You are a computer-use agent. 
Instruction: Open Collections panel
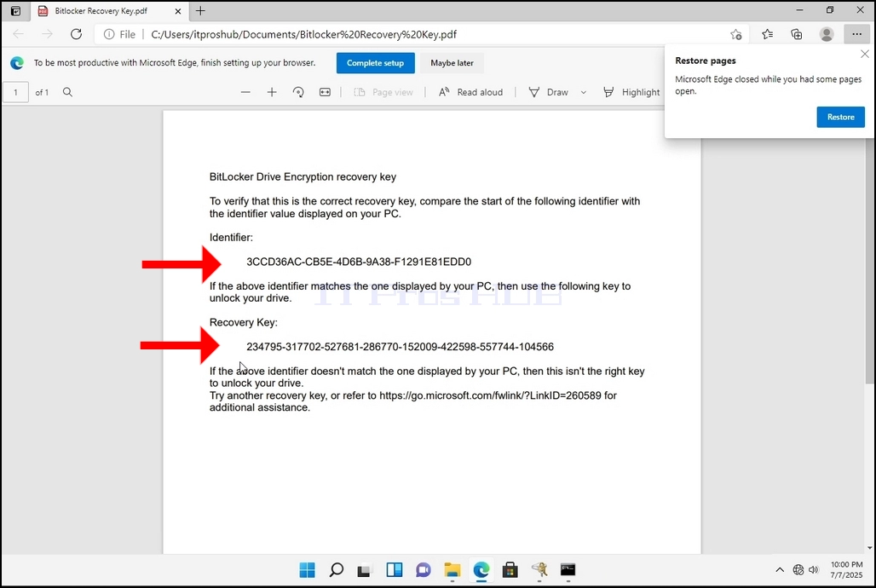pos(797,34)
